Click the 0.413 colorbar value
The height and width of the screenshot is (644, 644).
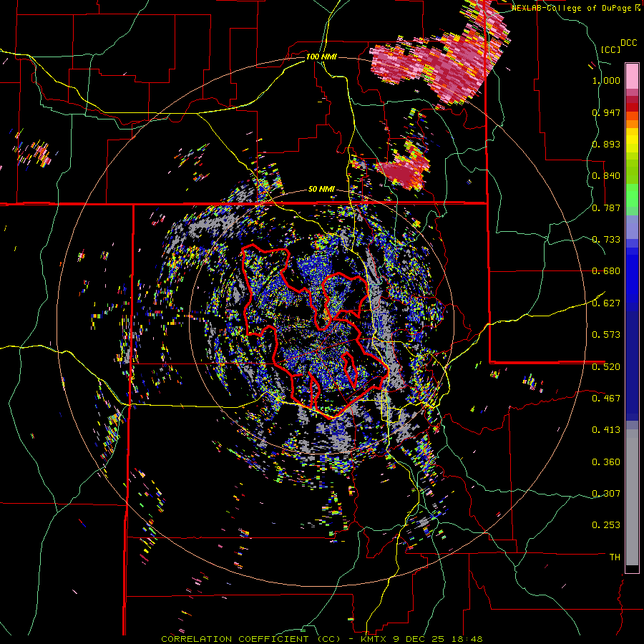click(x=606, y=430)
